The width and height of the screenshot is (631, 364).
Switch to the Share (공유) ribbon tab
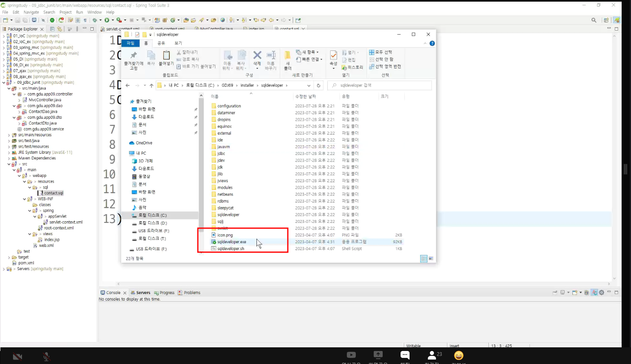click(161, 43)
